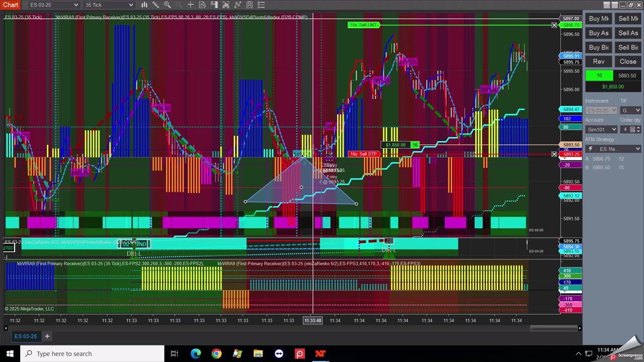This screenshot has height=362, width=644.
Task: Click the $1,850.00 PnL display
Action: click(613, 86)
